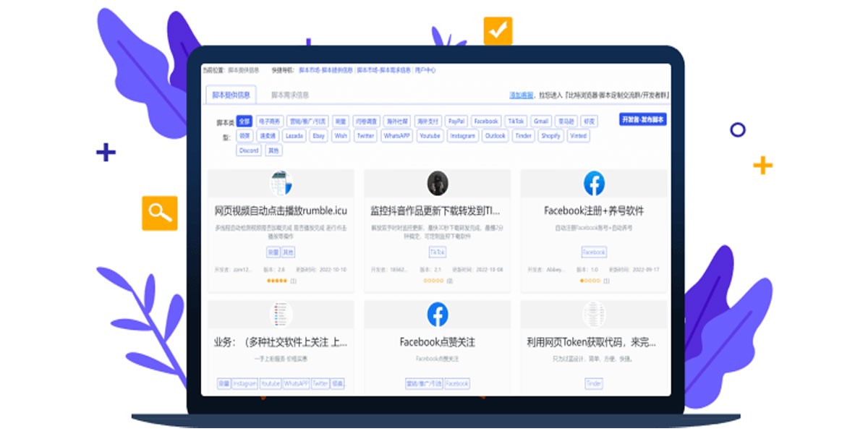Filter scripts by Youtube category

(430, 136)
